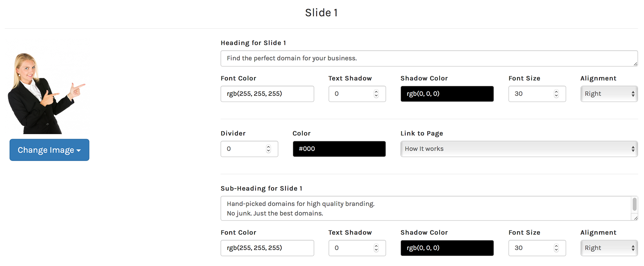Click the heading Font Color input field
Screen dimensions: 644x266
click(x=267, y=94)
